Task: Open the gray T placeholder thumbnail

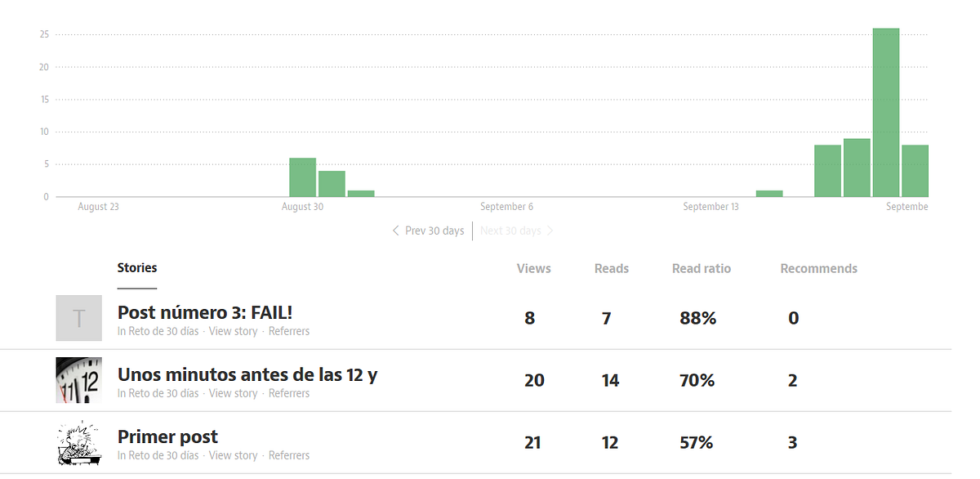Action: pyautogui.click(x=78, y=318)
